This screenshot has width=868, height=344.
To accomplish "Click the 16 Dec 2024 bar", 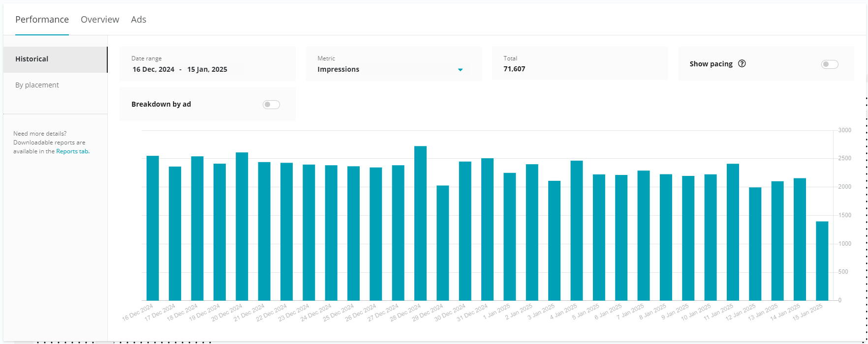I will click(153, 229).
